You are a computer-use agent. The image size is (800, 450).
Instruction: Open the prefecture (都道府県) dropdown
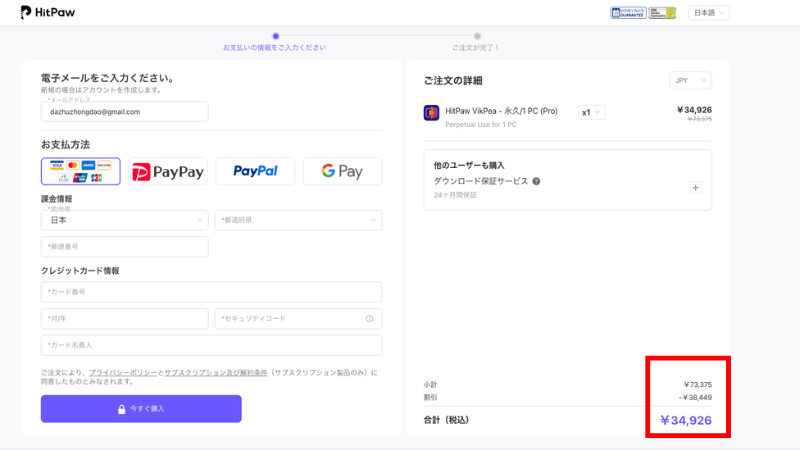[x=298, y=220]
